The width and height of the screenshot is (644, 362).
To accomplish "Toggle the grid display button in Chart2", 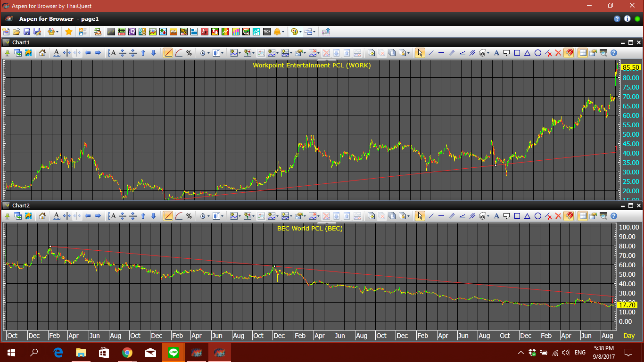I will 583,216.
